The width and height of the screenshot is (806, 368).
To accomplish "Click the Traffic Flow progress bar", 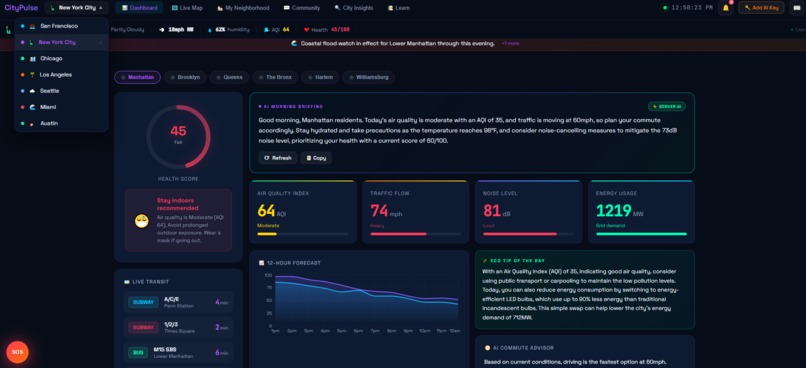I will click(415, 234).
